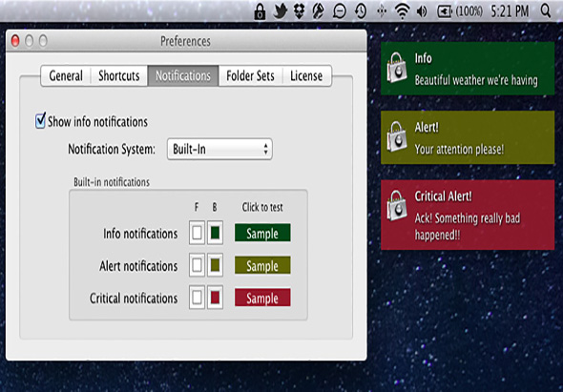Click the battery 100% indicator
Screen dimensions: 563x392
(x=460, y=11)
